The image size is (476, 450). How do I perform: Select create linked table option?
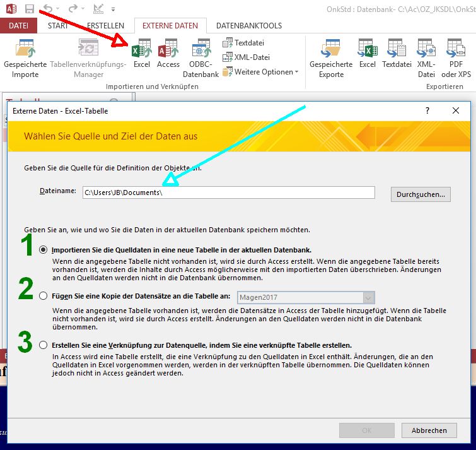(x=43, y=345)
